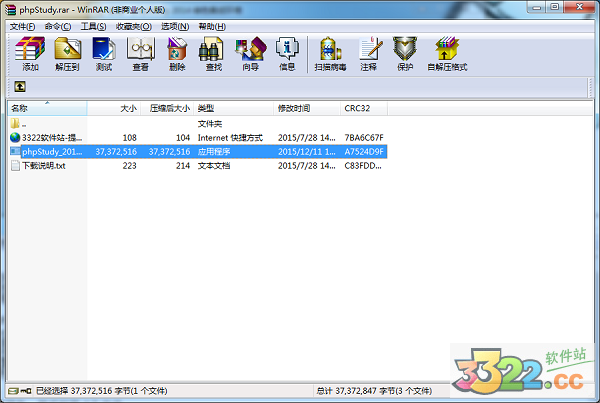Screen dimensions: 600x403
Task: Open the 收藏夹(O) menu
Action: coord(134,26)
